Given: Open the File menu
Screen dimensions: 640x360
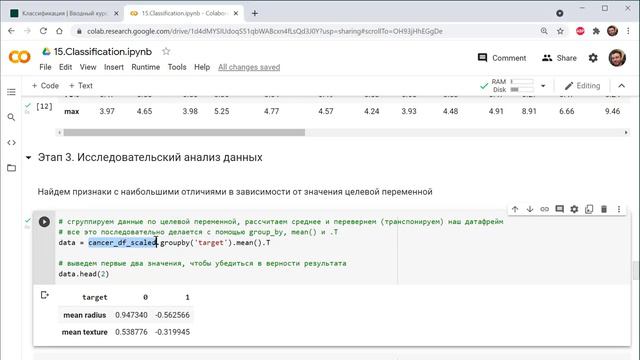Looking at the screenshot, I should pos(45,67).
